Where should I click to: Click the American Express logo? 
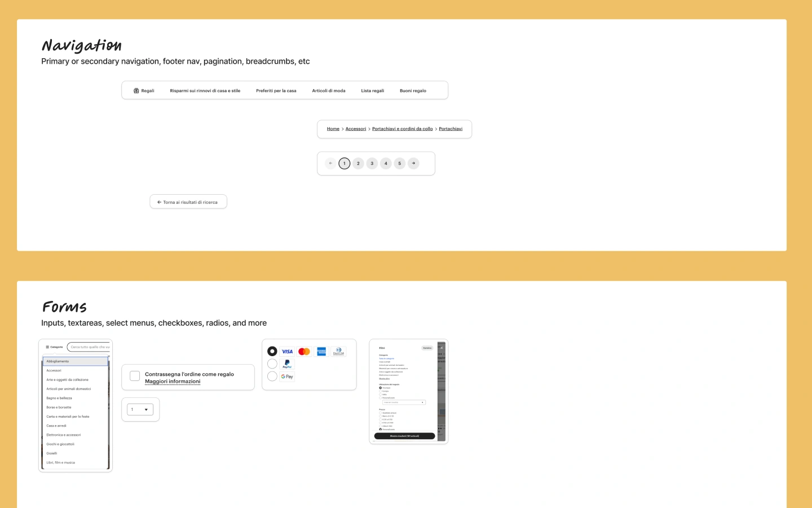(x=321, y=352)
